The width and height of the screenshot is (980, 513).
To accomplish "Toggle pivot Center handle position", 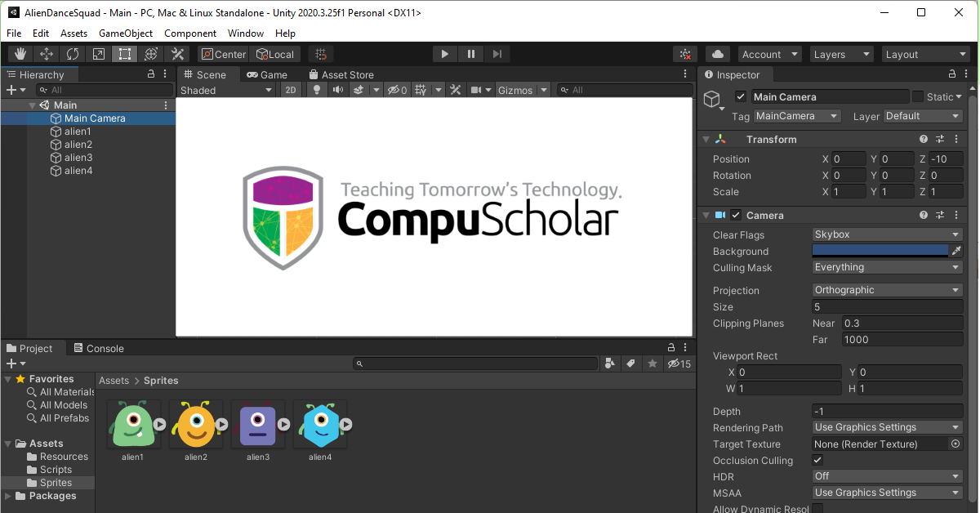I will 224,54.
